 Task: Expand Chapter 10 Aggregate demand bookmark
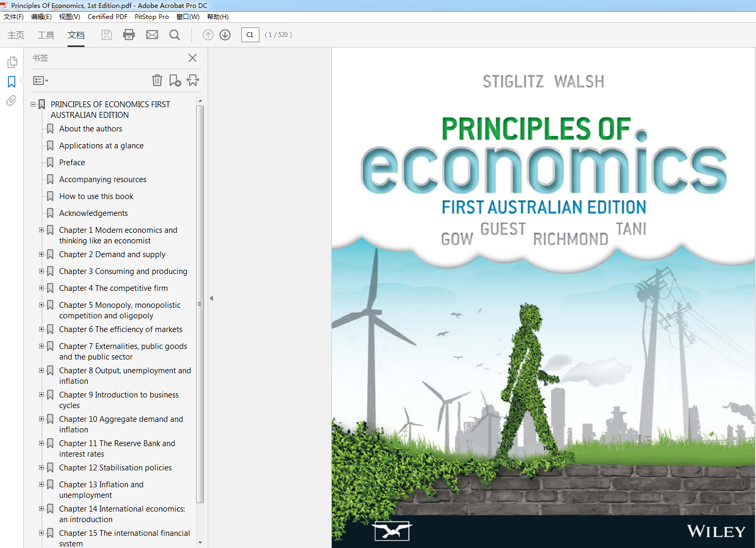pos(41,419)
